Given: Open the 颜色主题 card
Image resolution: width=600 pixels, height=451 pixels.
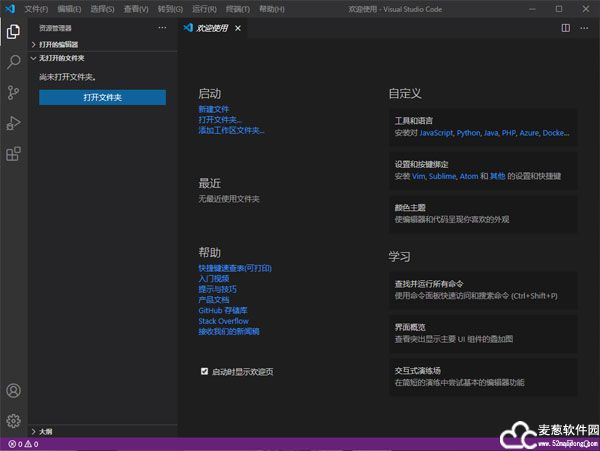Looking at the screenshot, I should pyautogui.click(x=483, y=213).
